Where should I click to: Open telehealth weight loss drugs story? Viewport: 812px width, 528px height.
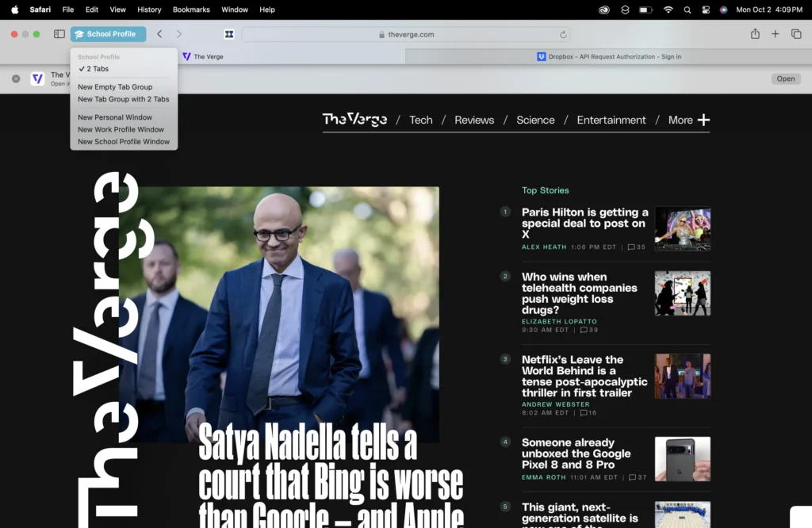point(580,293)
